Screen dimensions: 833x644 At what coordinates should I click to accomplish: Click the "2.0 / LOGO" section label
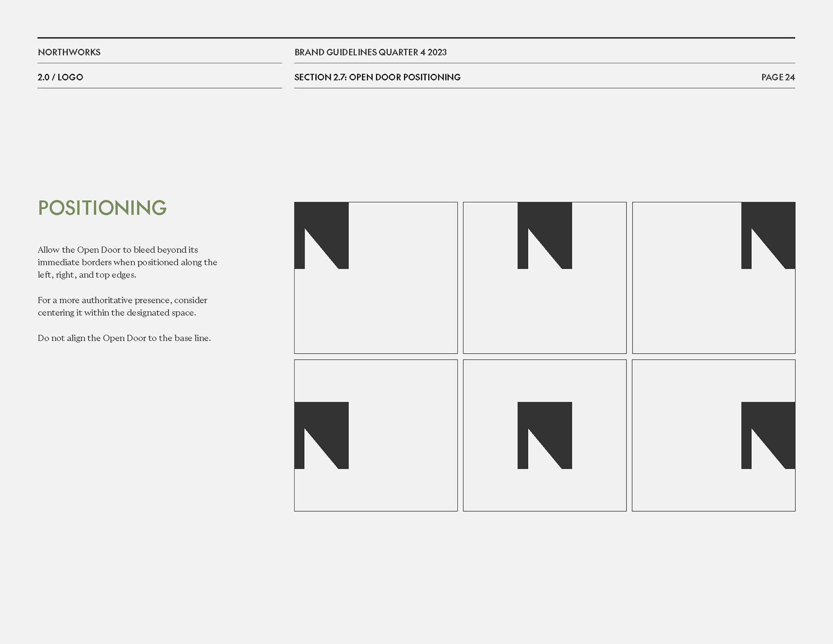pos(60,77)
